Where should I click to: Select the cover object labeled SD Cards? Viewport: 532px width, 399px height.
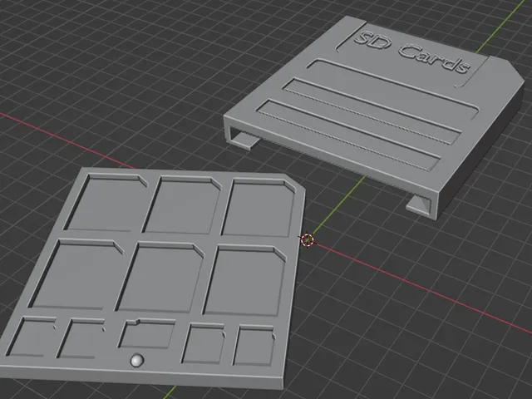[x=373, y=117]
